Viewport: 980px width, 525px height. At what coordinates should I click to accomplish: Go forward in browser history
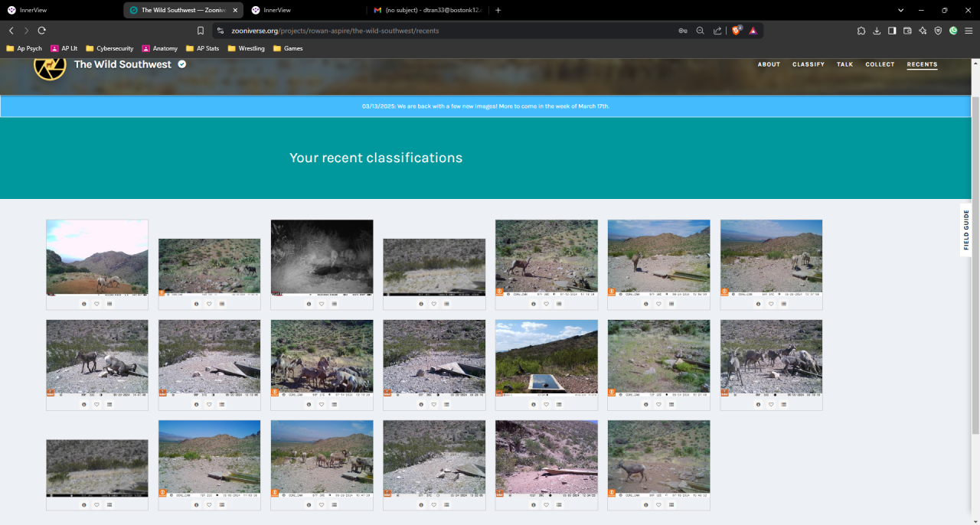click(26, 31)
